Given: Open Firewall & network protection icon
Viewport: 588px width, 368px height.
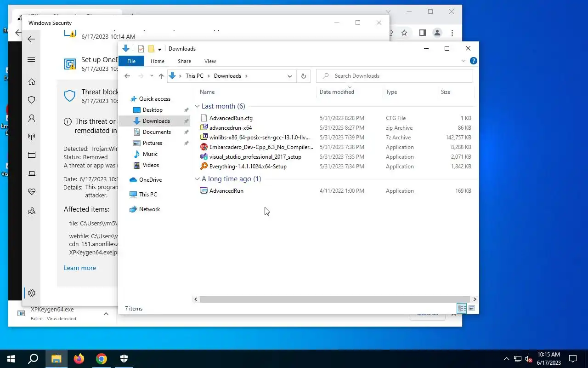Looking at the screenshot, I should tap(32, 137).
